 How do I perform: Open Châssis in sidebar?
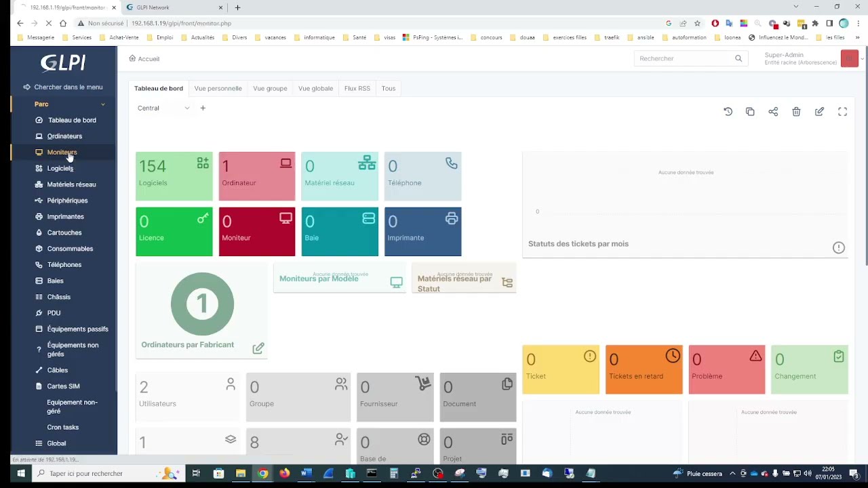pos(53,297)
